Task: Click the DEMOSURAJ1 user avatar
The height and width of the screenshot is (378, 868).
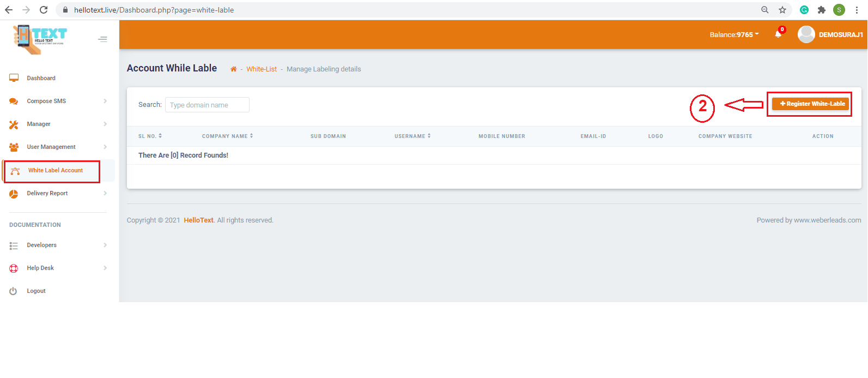Action: [806, 34]
